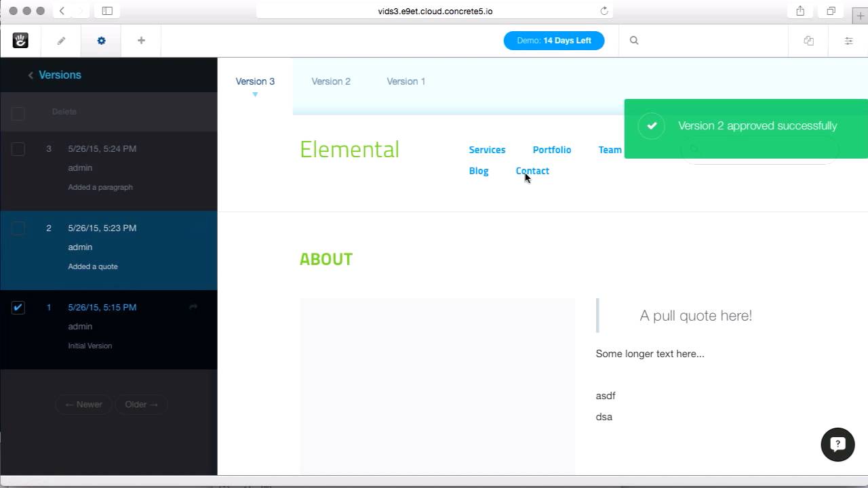Click the Safari share icon
The width and height of the screenshot is (868, 488).
[x=800, y=11]
